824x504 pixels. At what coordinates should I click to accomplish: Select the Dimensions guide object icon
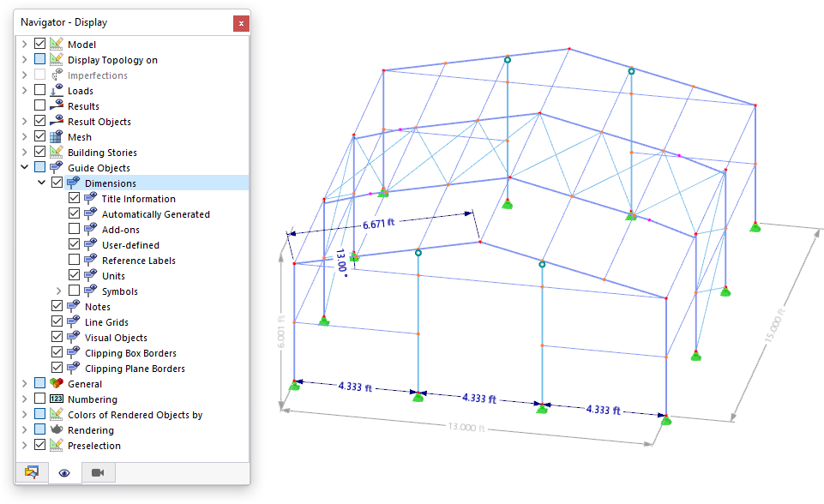[74, 183]
